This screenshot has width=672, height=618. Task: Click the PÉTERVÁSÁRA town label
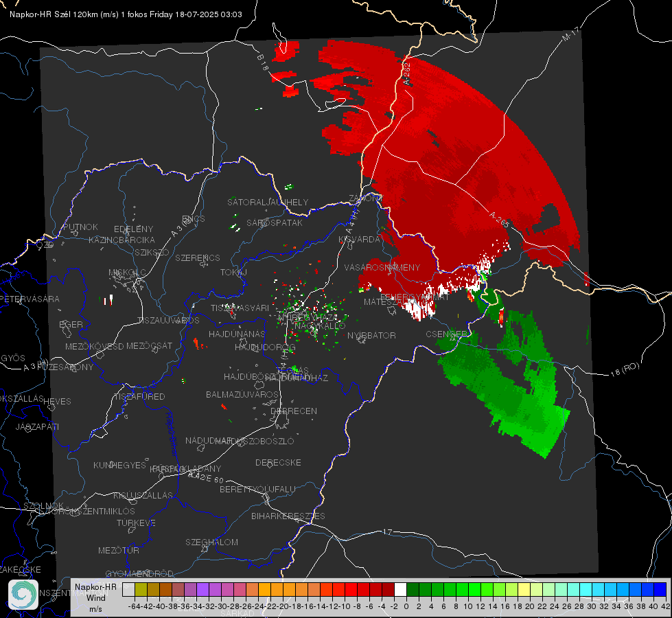coord(30,299)
